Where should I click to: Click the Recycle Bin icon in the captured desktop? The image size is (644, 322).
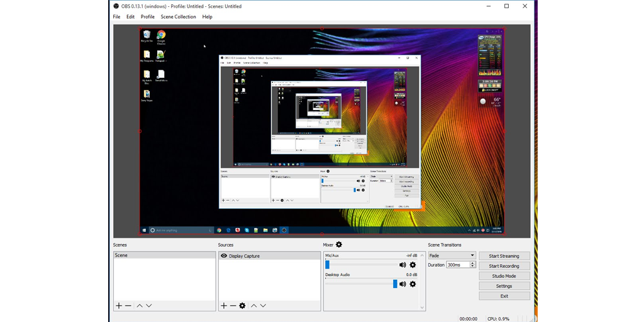coord(147,36)
